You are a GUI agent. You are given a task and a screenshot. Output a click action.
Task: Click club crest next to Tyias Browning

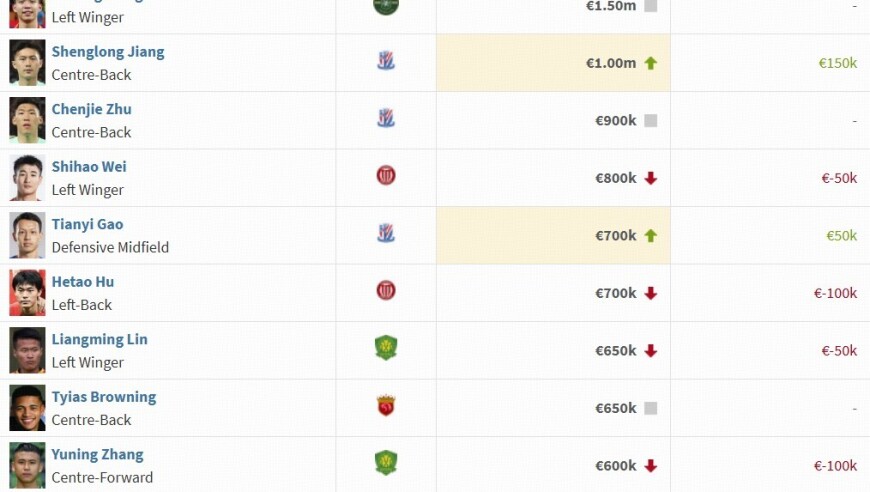[386, 406]
